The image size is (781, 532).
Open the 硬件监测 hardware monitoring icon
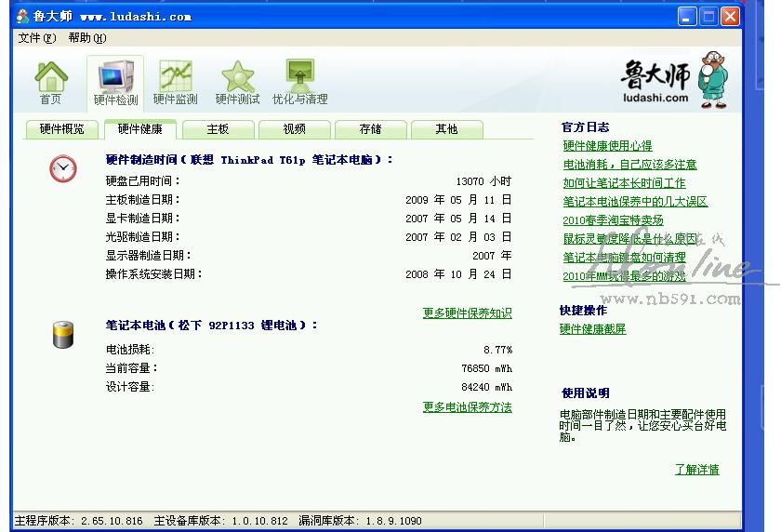coord(175,82)
